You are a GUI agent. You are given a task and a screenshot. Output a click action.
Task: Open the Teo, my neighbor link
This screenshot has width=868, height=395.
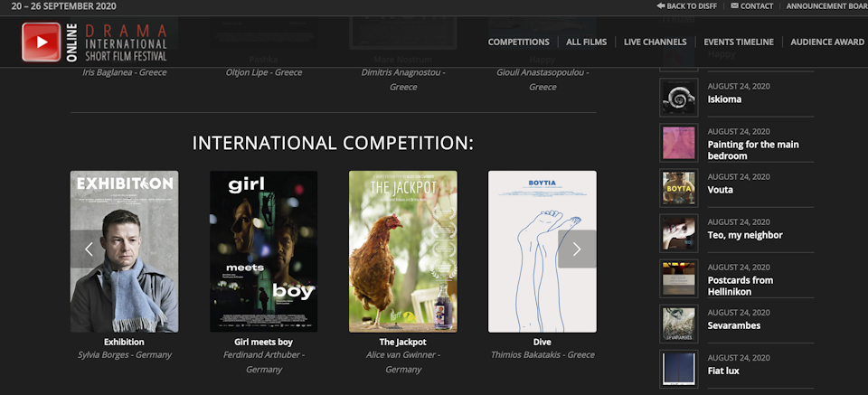tap(745, 235)
